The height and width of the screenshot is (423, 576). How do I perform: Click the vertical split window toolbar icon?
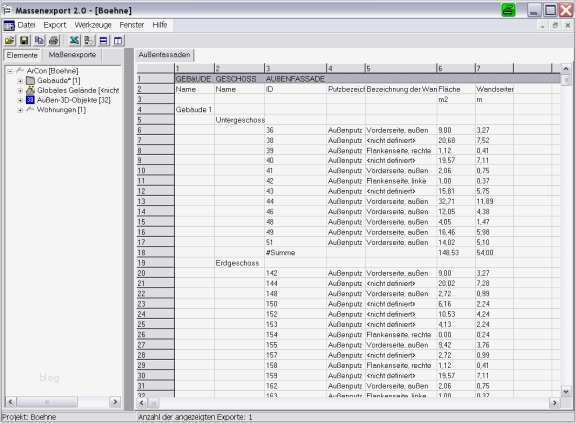pyautogui.click(x=118, y=40)
